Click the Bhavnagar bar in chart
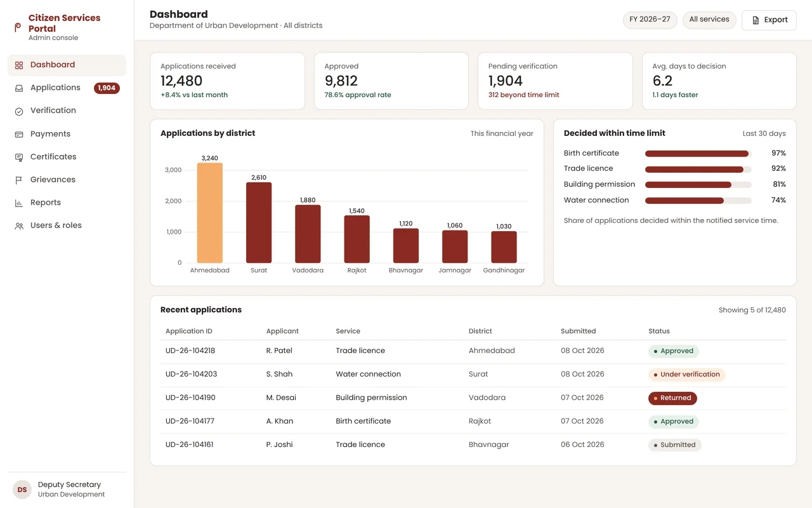812x508 pixels. click(406, 246)
